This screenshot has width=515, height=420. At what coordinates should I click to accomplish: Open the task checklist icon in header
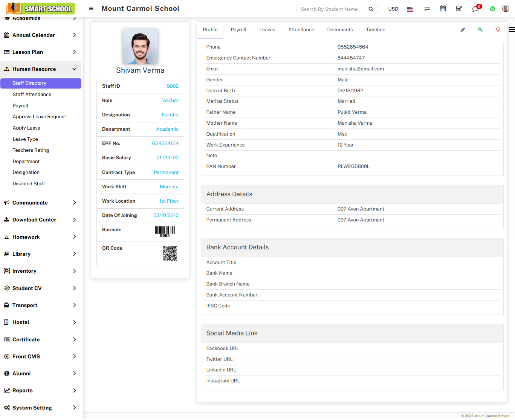pyautogui.click(x=459, y=9)
